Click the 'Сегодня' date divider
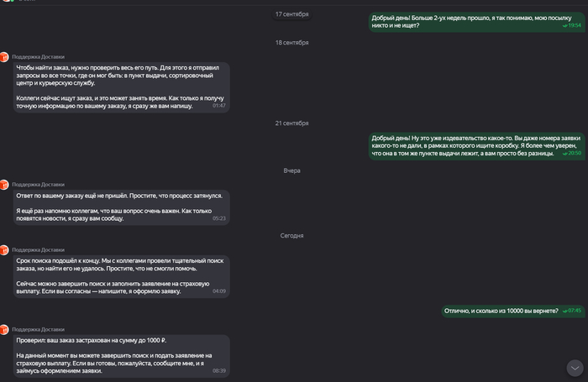 [x=291, y=236]
